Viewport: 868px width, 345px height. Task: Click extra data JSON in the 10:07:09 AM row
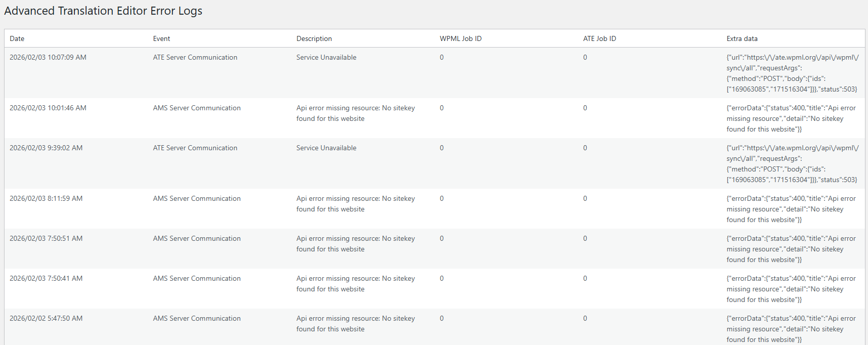tap(792, 73)
